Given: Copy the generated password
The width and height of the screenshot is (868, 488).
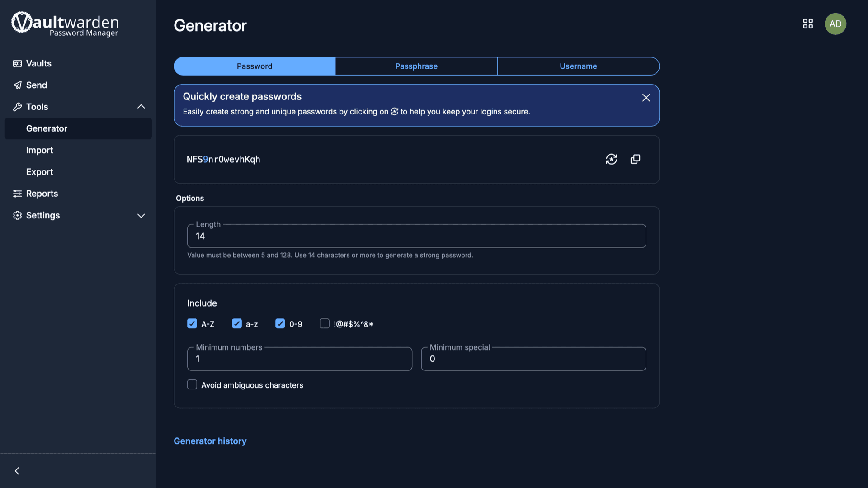Looking at the screenshot, I should (x=635, y=159).
